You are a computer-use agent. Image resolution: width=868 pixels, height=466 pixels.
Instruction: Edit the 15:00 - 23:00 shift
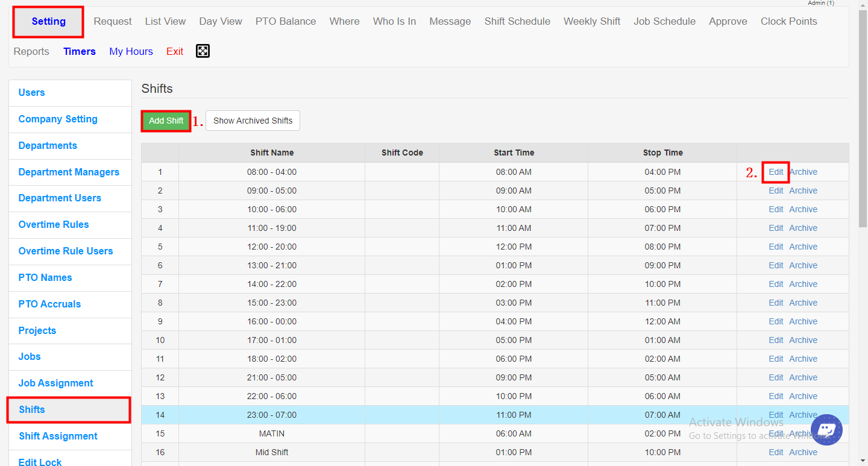(776, 303)
